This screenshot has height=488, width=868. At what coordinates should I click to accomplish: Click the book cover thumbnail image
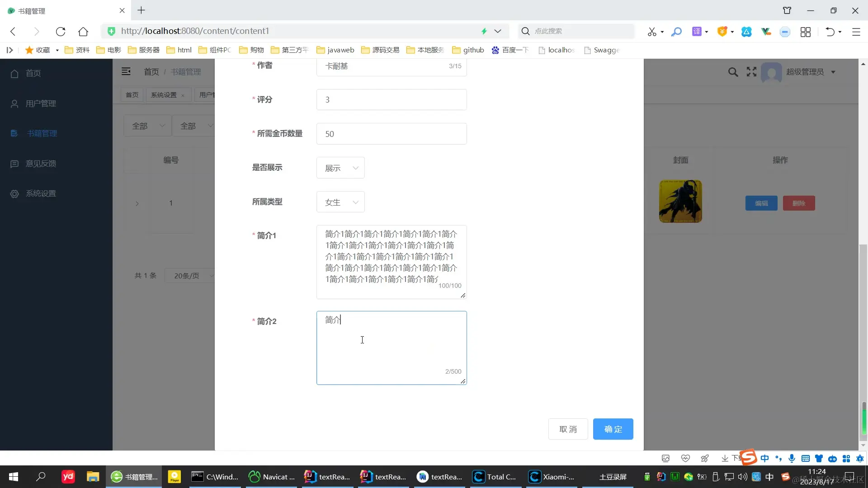point(680,202)
